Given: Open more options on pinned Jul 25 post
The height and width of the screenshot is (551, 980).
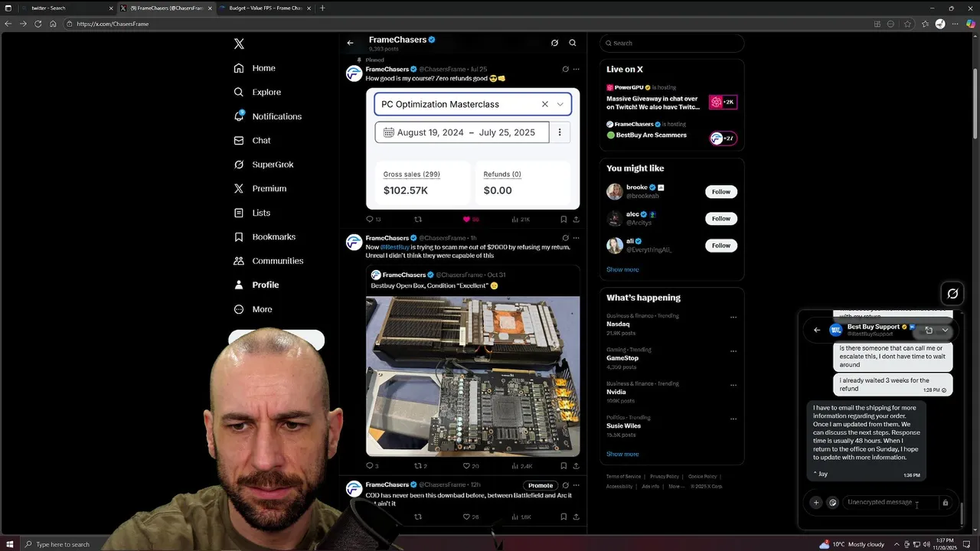Looking at the screenshot, I should coord(576,69).
